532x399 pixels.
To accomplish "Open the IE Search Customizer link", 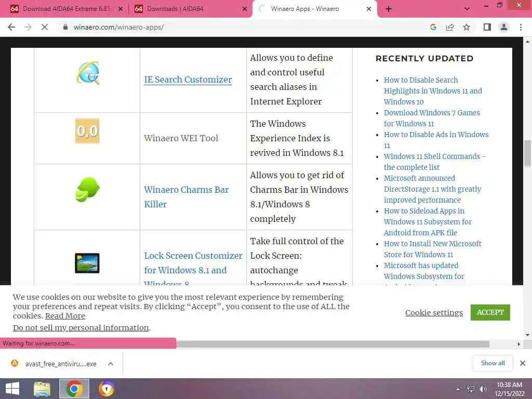I will click(188, 79).
